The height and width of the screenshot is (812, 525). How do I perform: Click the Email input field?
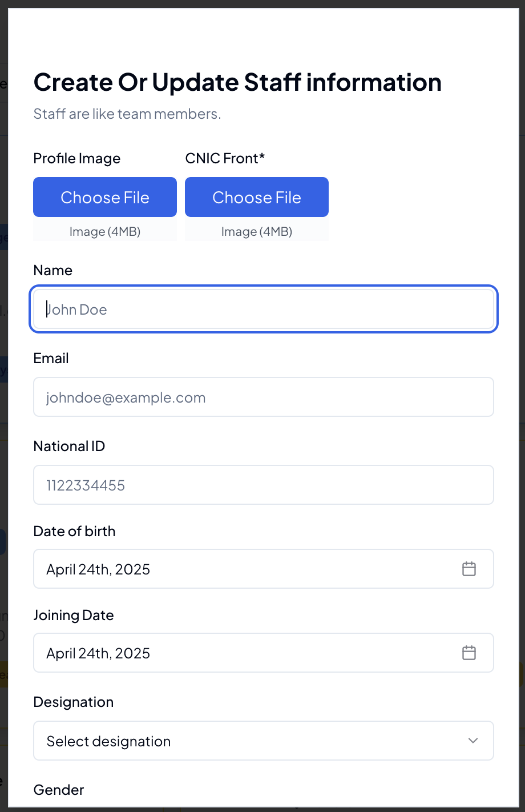[x=263, y=397]
